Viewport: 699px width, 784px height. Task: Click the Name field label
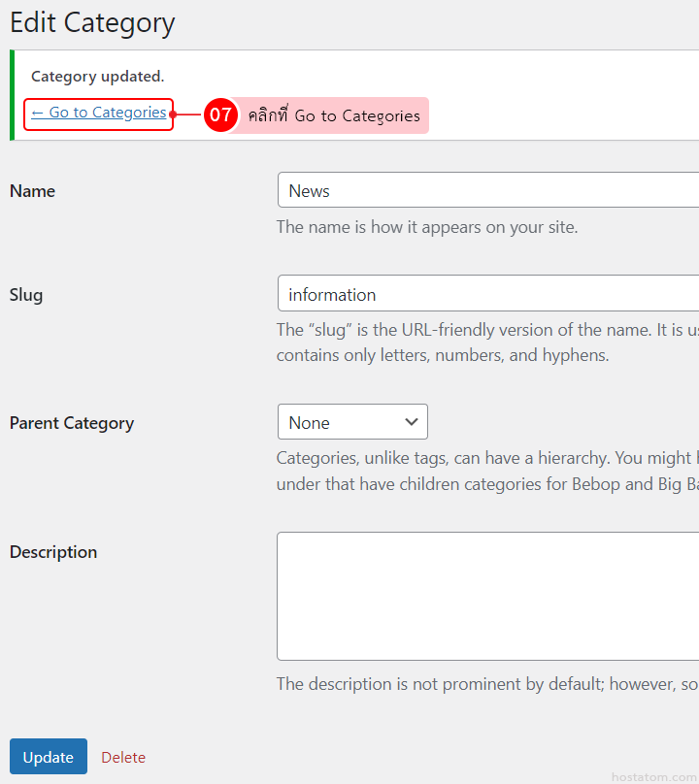(x=32, y=191)
